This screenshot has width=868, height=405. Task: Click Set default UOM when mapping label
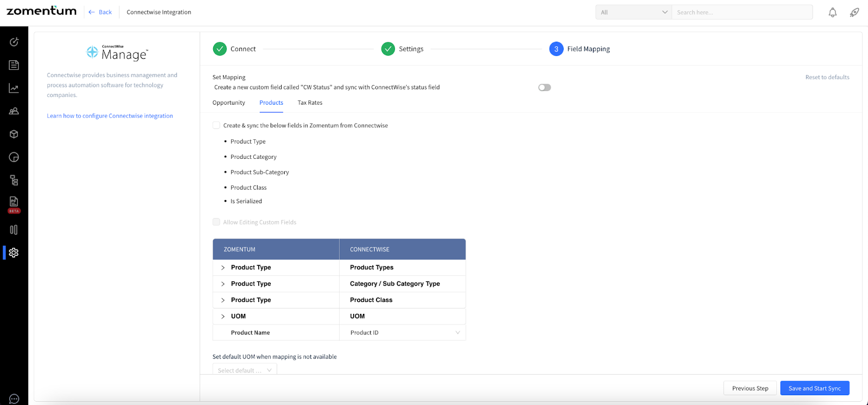[x=275, y=357]
